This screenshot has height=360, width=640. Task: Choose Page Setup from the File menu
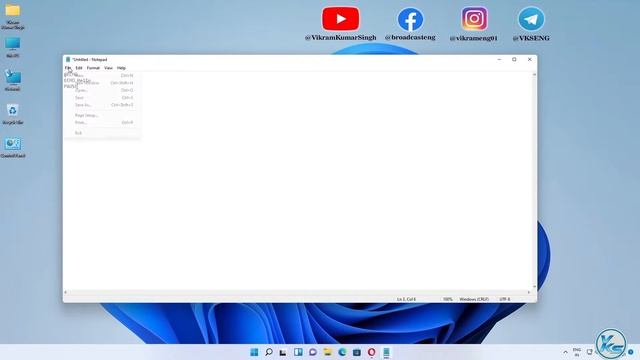pos(103,116)
